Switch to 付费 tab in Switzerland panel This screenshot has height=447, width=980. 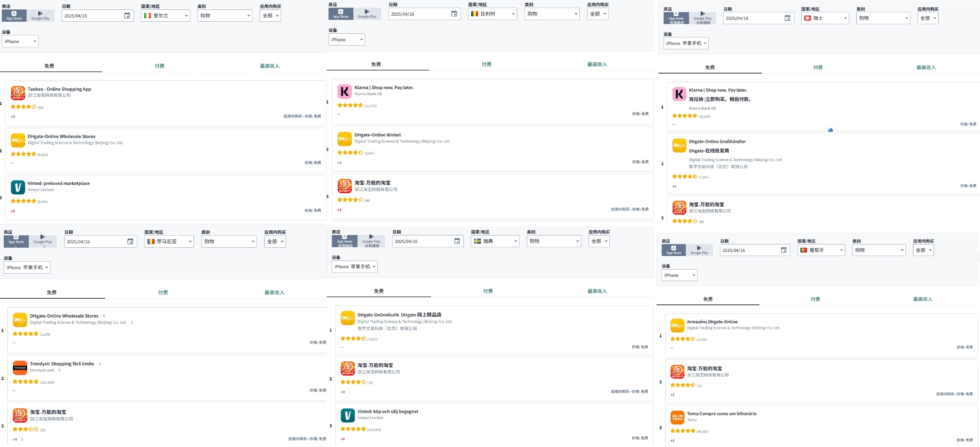tap(818, 67)
